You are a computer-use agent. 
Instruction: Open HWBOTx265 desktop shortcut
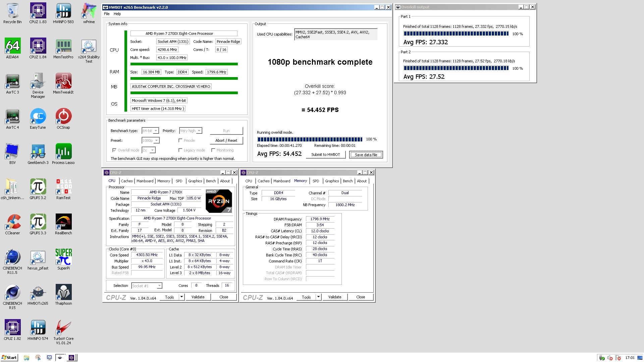(38, 295)
